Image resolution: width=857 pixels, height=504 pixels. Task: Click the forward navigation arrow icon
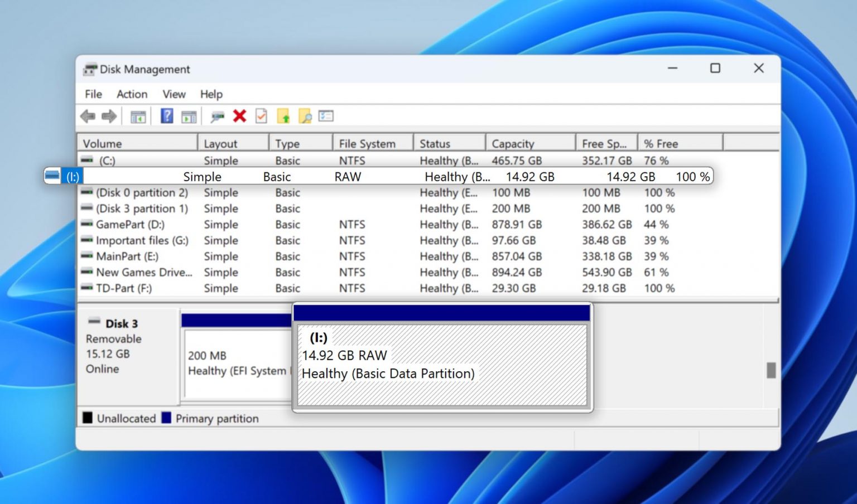point(109,116)
